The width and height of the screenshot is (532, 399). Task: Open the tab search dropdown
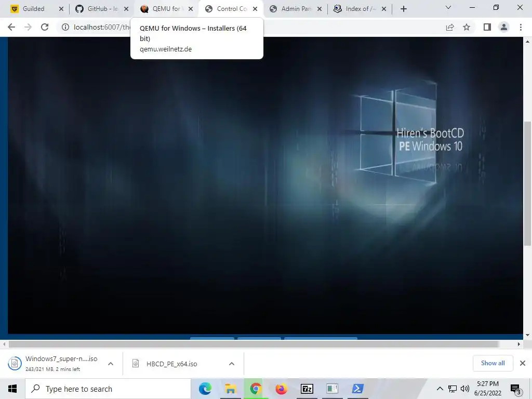[448, 7]
